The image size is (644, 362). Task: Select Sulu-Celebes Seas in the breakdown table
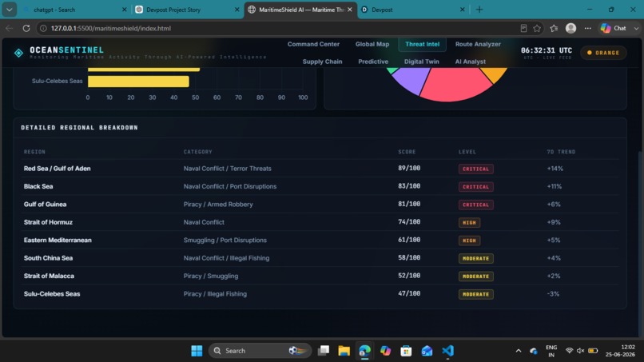click(x=52, y=294)
